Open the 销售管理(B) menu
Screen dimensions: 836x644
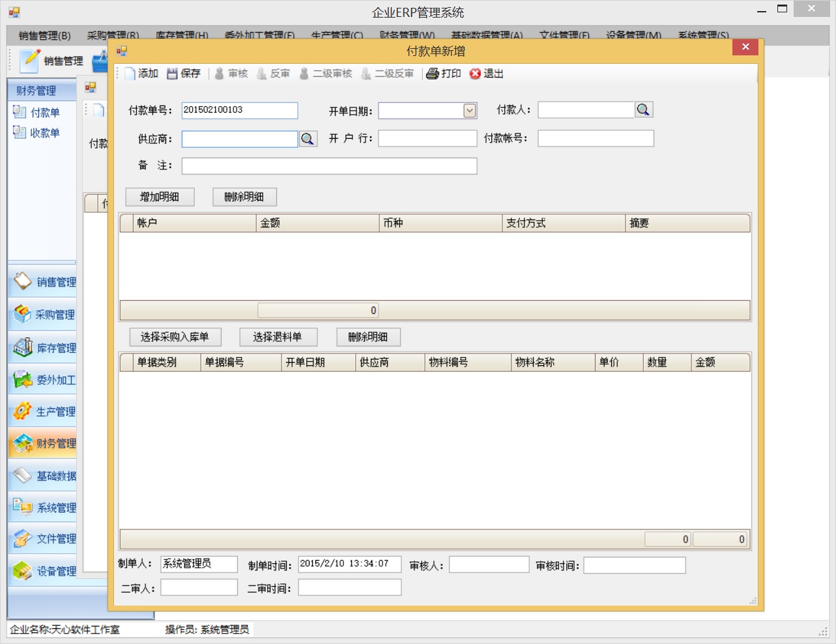tap(44, 35)
